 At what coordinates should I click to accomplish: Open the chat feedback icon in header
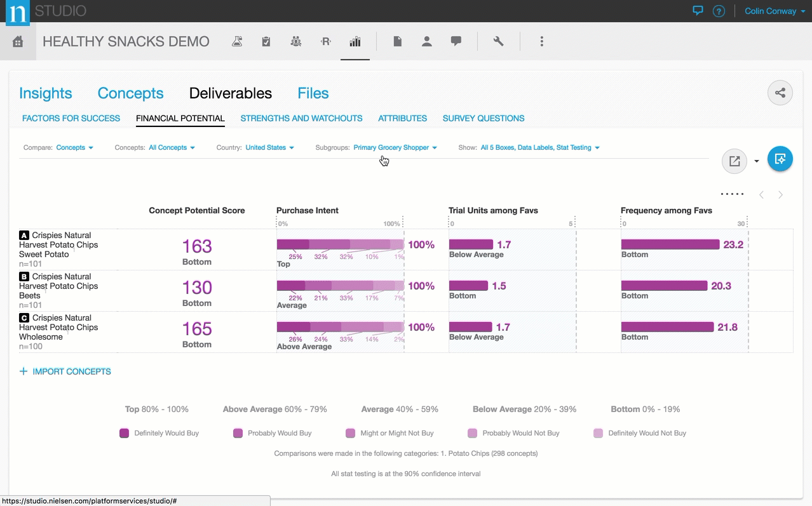pos(698,11)
